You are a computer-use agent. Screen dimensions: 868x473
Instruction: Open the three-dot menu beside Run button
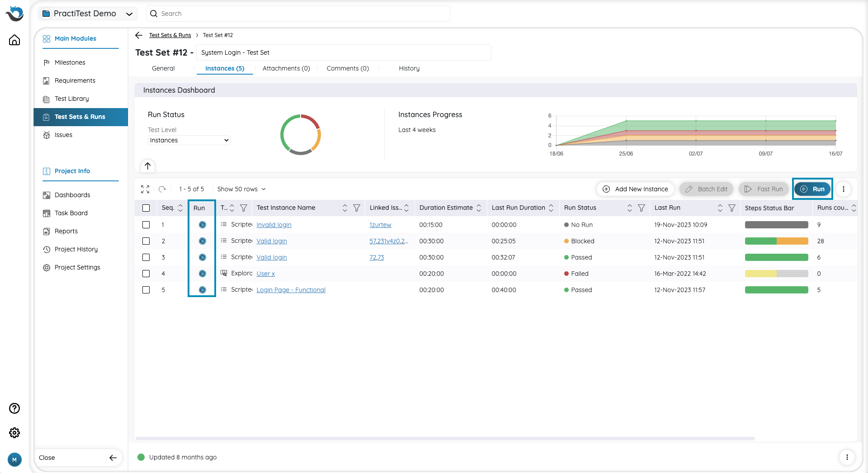pos(844,189)
